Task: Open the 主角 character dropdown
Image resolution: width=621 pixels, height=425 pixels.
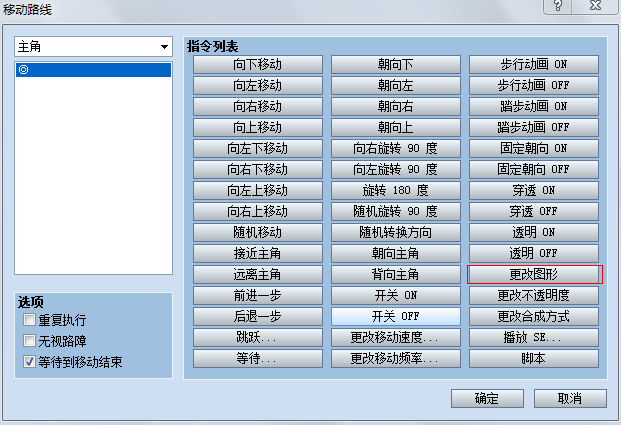Action: point(93,47)
